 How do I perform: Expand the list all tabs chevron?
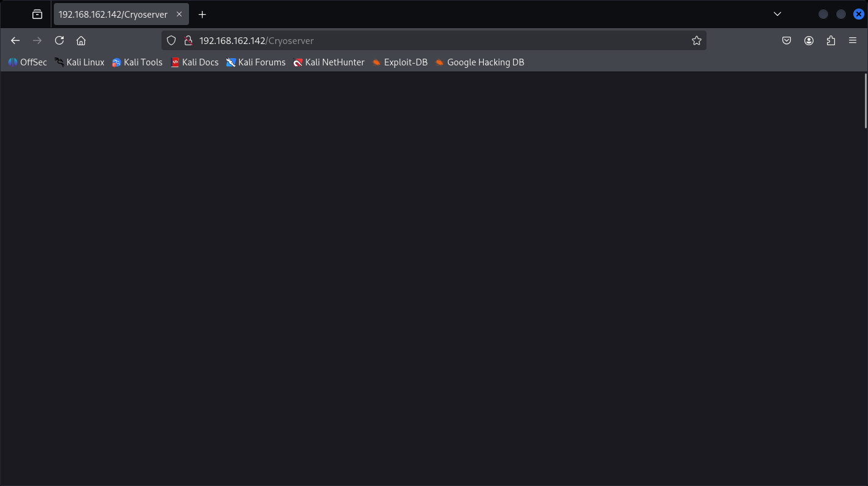pyautogui.click(x=777, y=14)
